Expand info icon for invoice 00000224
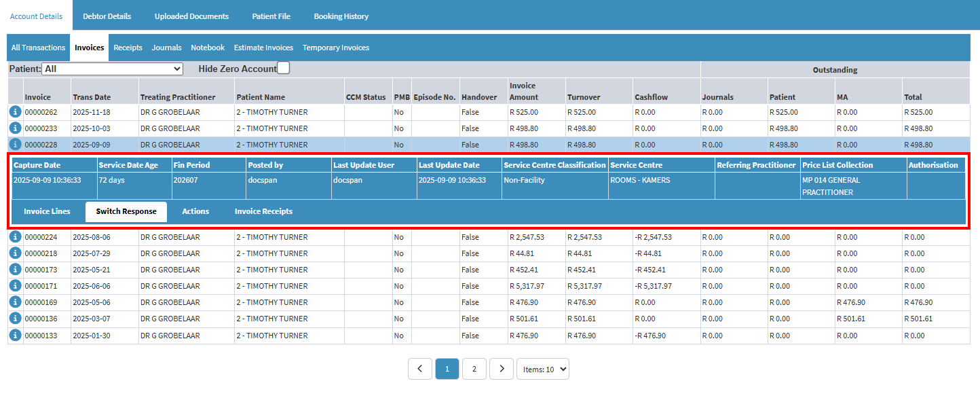 pos(15,237)
